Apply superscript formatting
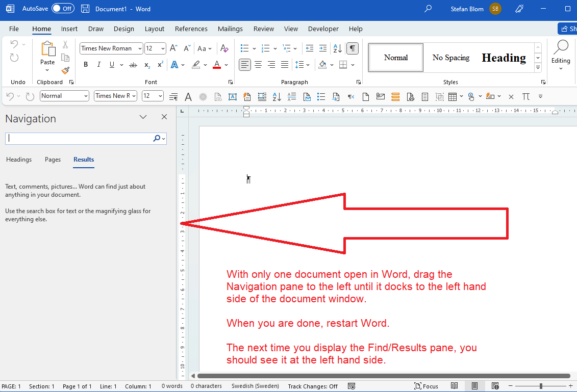This screenshot has width=577, height=392. (160, 65)
